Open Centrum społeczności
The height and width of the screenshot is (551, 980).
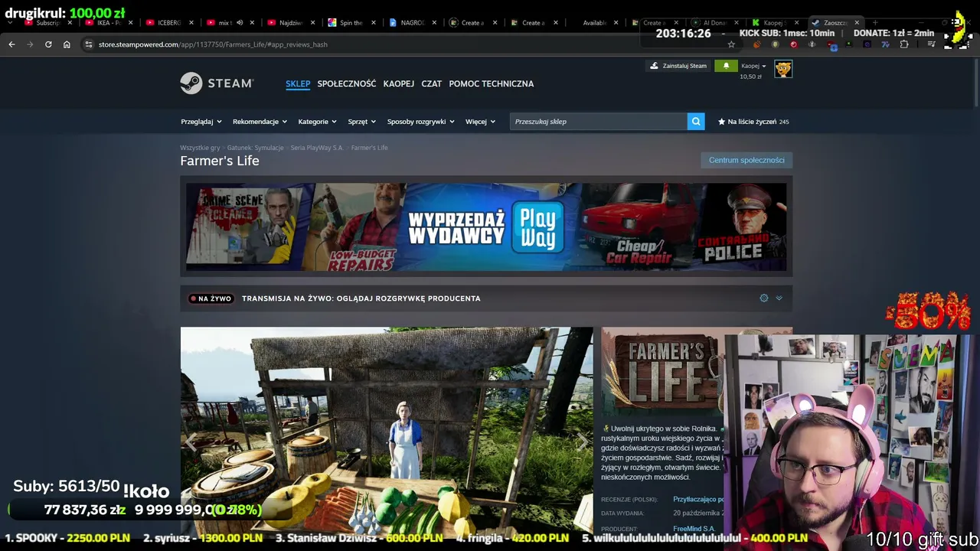pyautogui.click(x=746, y=160)
